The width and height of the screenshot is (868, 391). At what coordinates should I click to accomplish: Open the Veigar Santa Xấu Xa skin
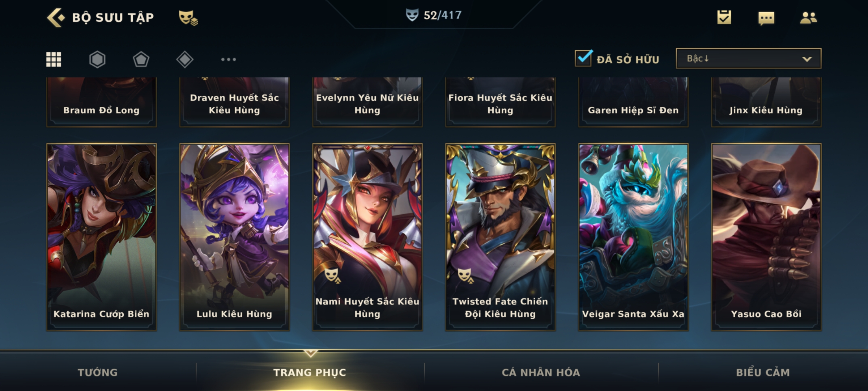point(633,237)
